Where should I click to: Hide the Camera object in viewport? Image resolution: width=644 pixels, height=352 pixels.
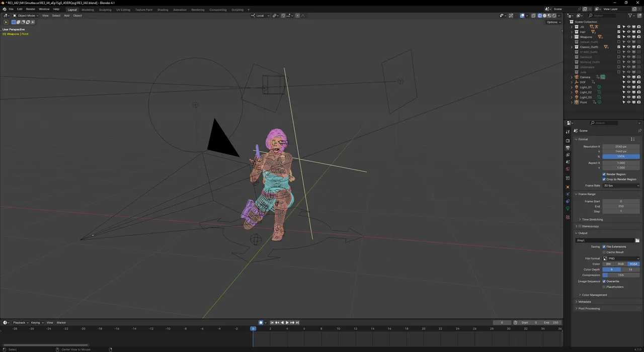628,77
